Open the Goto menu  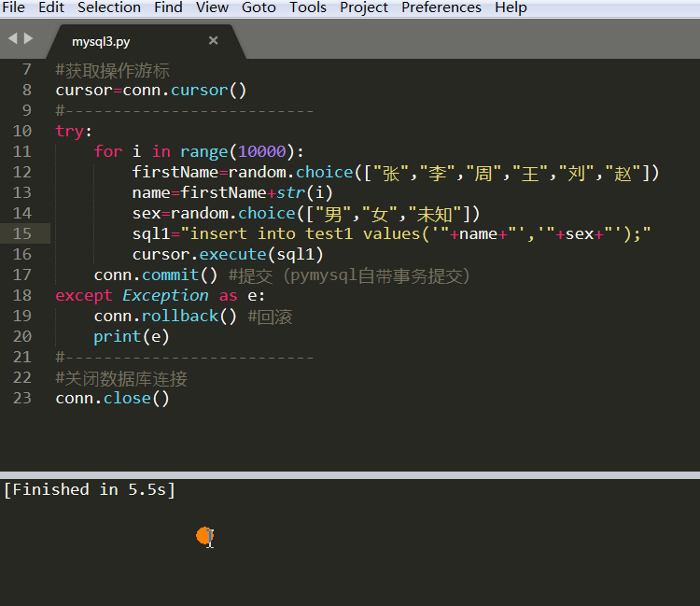(259, 7)
